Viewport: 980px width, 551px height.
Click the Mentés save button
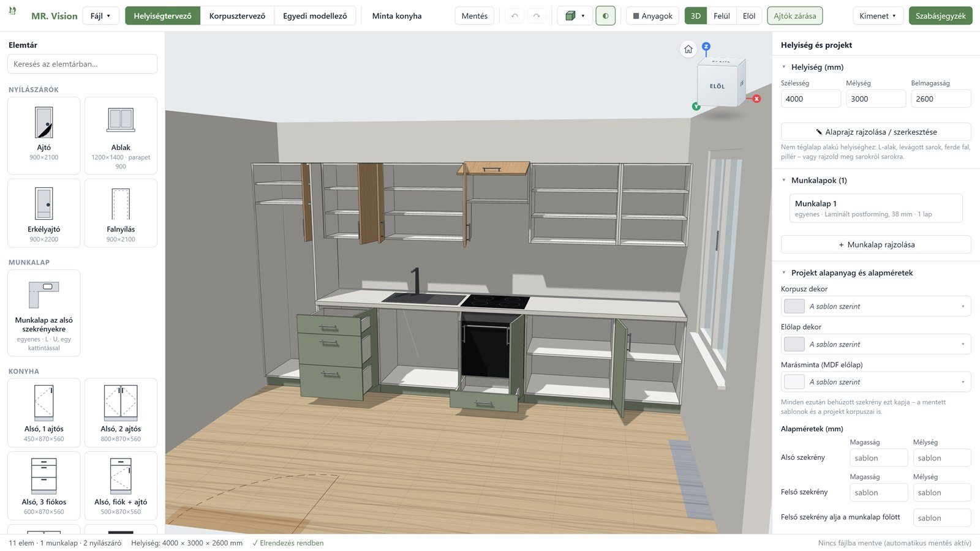click(x=475, y=16)
